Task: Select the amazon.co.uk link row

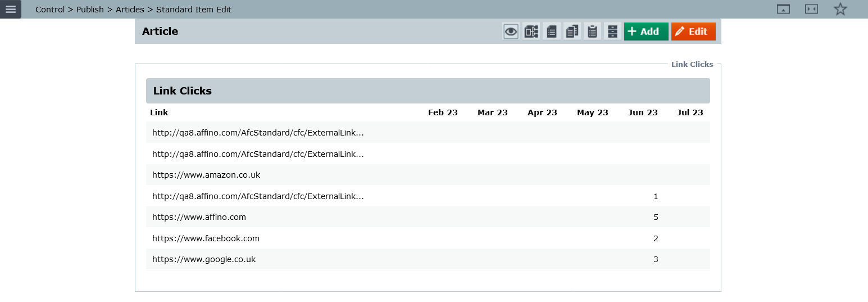Action: [x=206, y=175]
